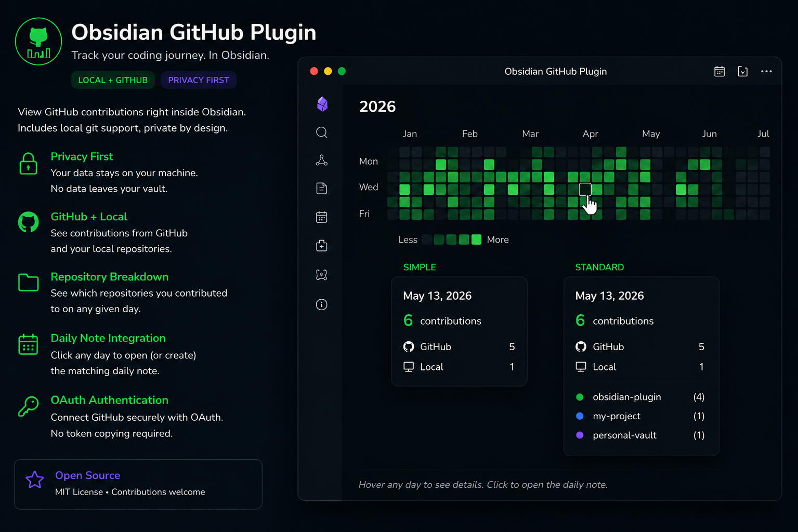Image resolution: width=798 pixels, height=532 pixels.
Task: Click the Obsidian GitHub Plugin window title
Action: click(x=556, y=71)
